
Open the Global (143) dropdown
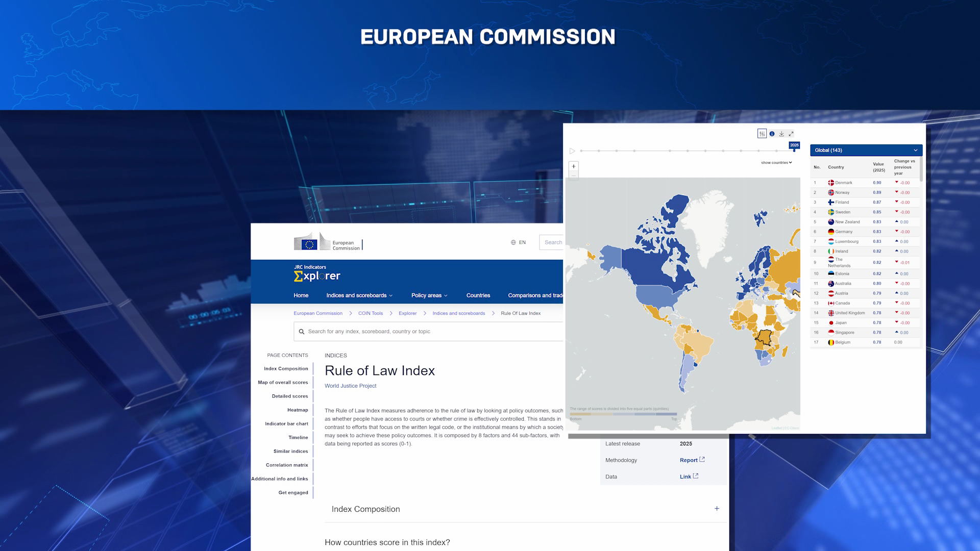point(866,150)
